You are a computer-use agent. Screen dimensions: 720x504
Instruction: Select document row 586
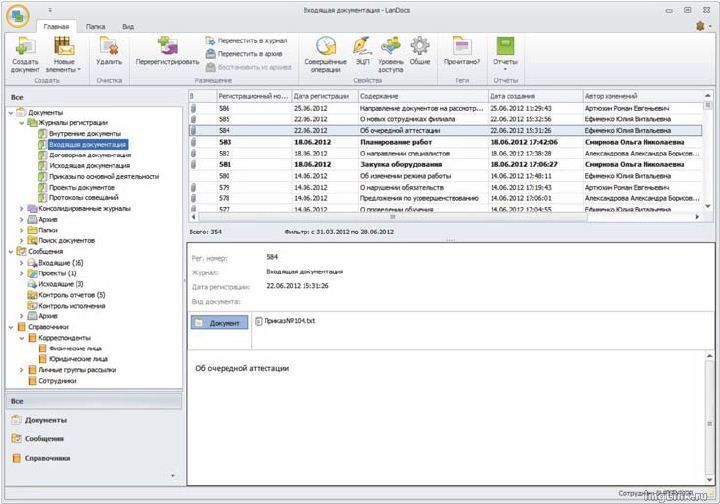(x=445, y=108)
